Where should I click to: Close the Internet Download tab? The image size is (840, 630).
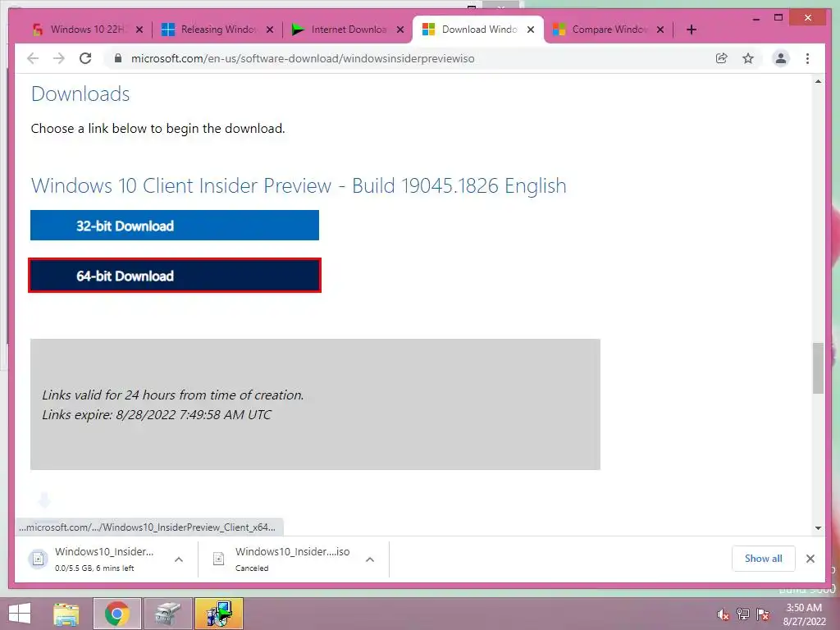point(400,30)
